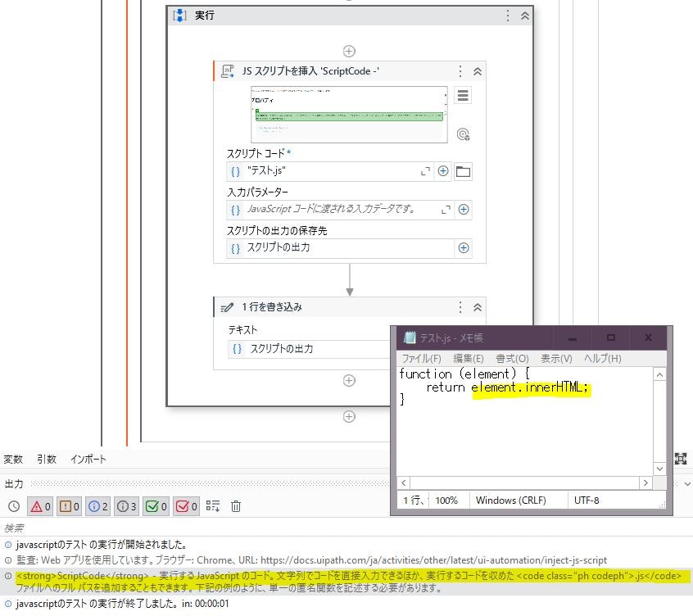Browse for script file using folder icon
Screen dimensions: 693x616
tap(462, 171)
